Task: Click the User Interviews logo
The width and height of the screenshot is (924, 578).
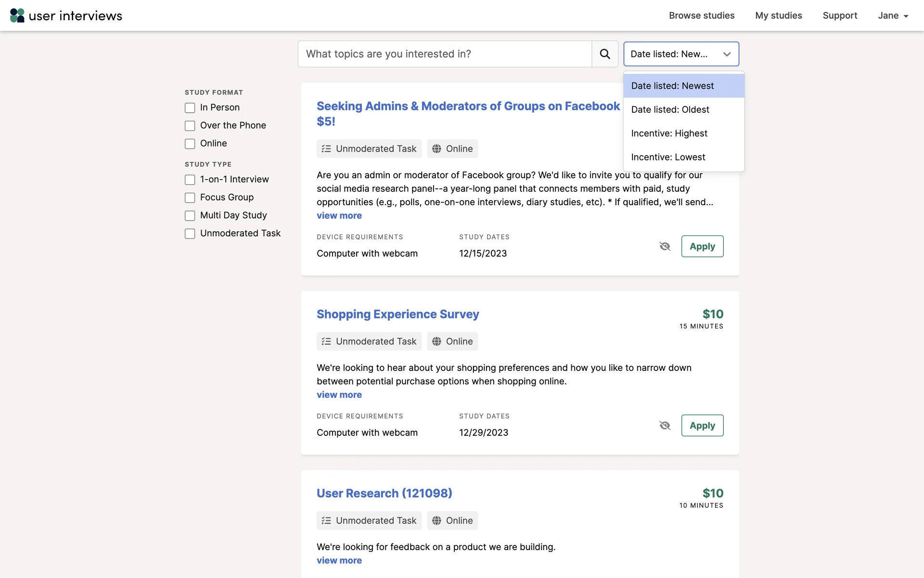Action: (66, 15)
